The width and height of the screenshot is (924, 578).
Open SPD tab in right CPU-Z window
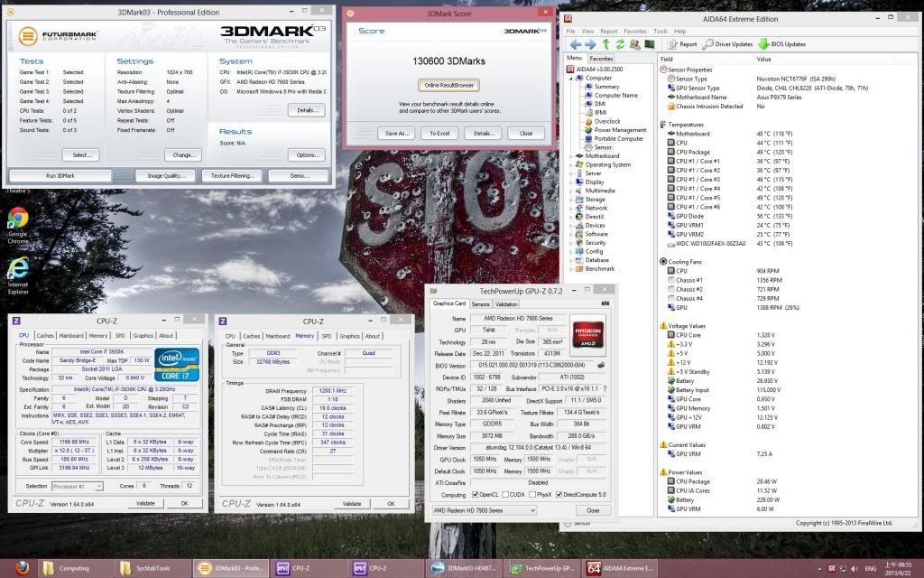click(327, 336)
